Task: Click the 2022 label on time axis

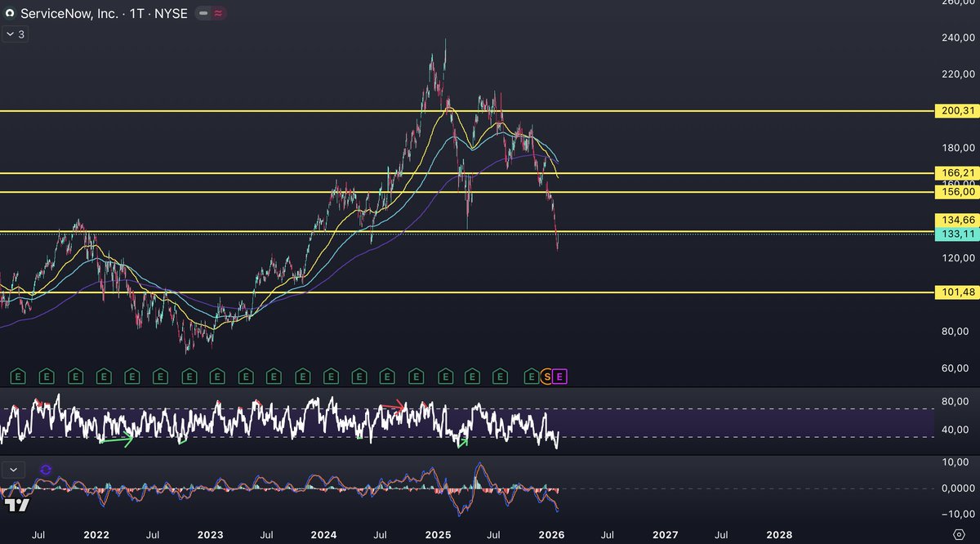Action: 96,535
